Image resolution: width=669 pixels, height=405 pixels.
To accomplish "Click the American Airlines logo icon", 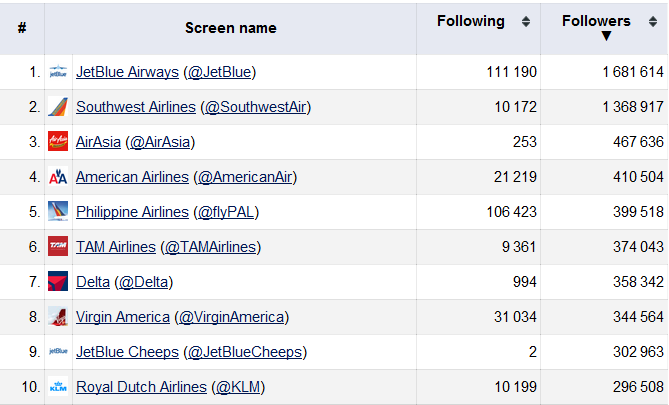I will click(58, 177).
